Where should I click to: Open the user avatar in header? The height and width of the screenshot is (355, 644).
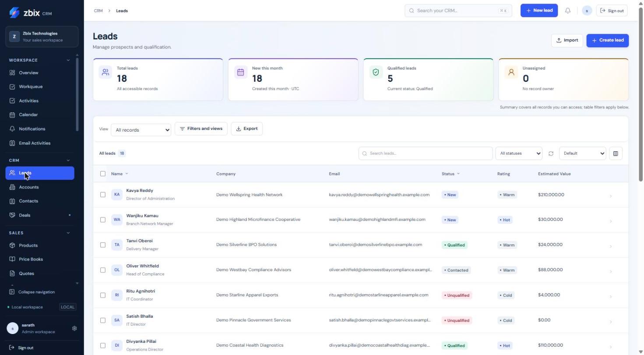pos(587,10)
